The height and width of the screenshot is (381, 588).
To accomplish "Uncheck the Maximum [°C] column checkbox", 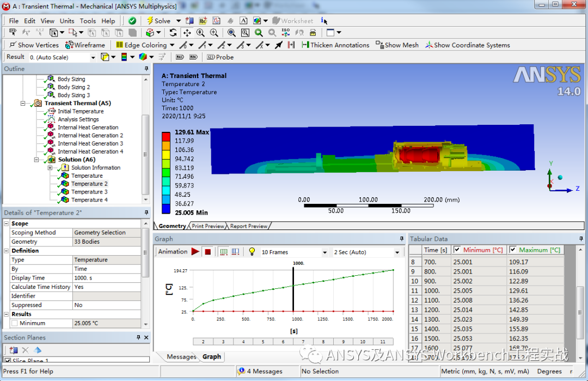I will point(513,250).
